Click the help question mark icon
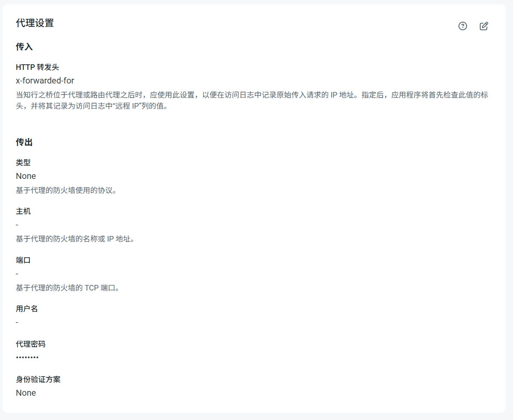513x420 pixels. [463, 26]
